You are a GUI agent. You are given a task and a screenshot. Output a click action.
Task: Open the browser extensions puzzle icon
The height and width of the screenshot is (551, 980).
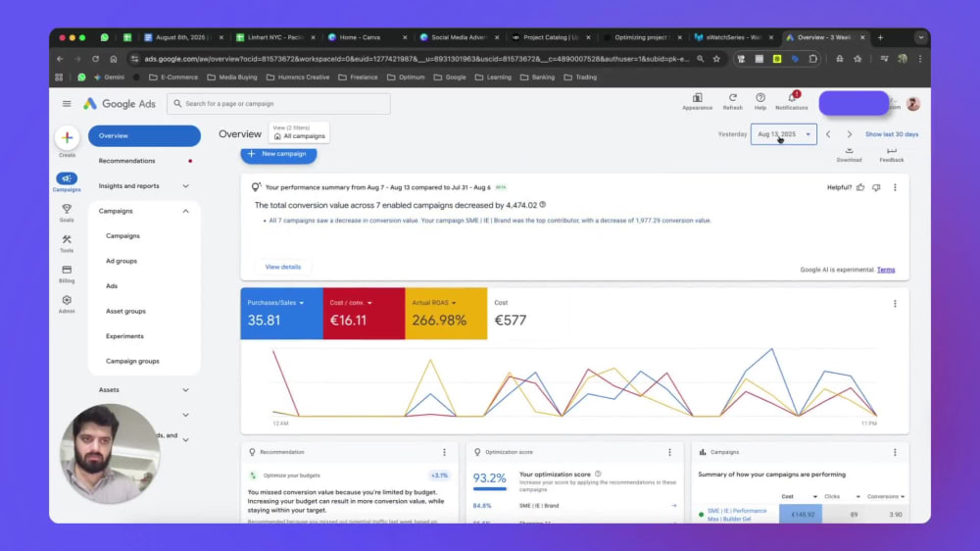click(x=813, y=59)
